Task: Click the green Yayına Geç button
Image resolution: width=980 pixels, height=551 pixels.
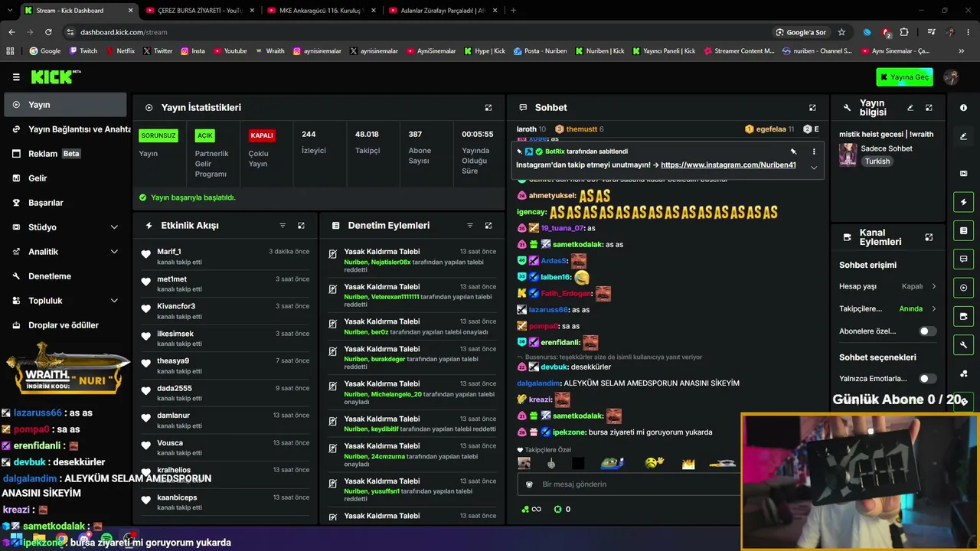Action: [x=905, y=77]
